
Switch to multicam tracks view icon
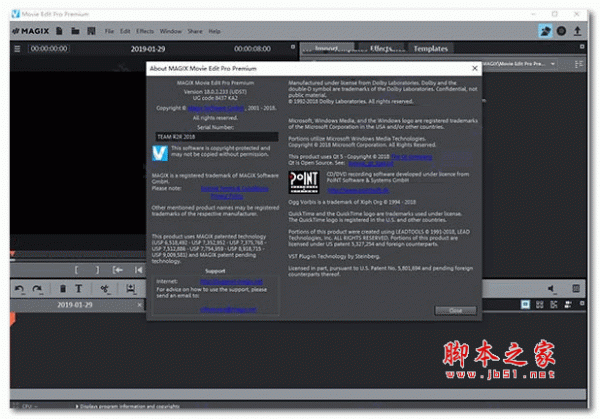tap(568, 305)
